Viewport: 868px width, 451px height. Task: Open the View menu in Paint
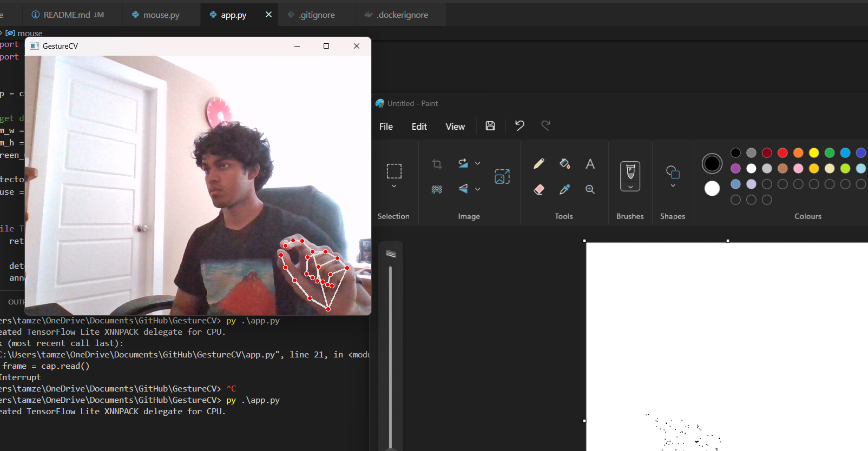click(455, 127)
